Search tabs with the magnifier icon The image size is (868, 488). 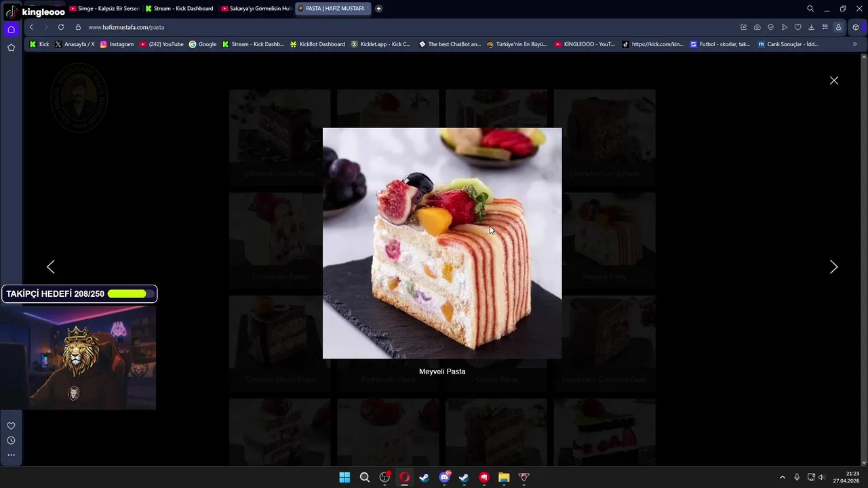coord(810,9)
